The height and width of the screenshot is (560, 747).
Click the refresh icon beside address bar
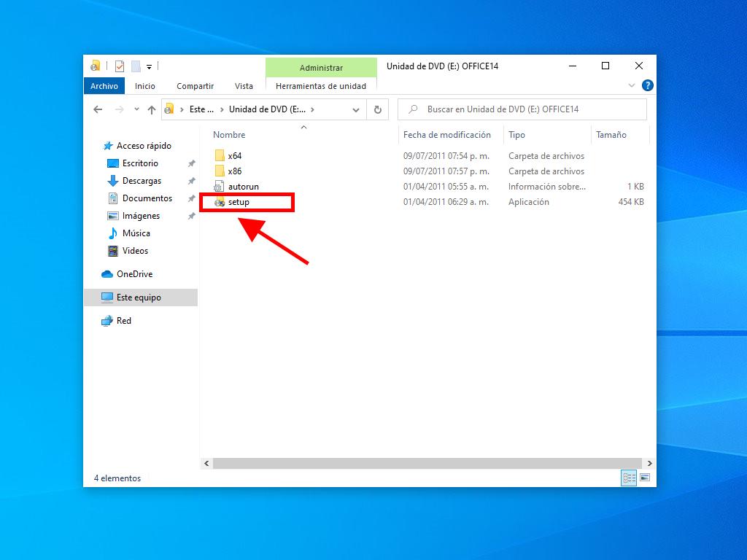point(377,109)
